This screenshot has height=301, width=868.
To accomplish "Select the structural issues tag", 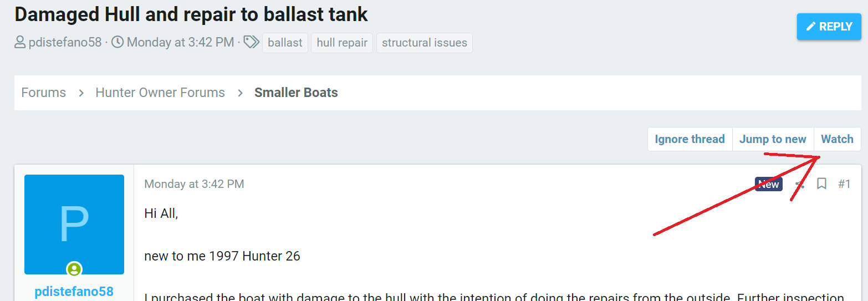I will coord(424,43).
